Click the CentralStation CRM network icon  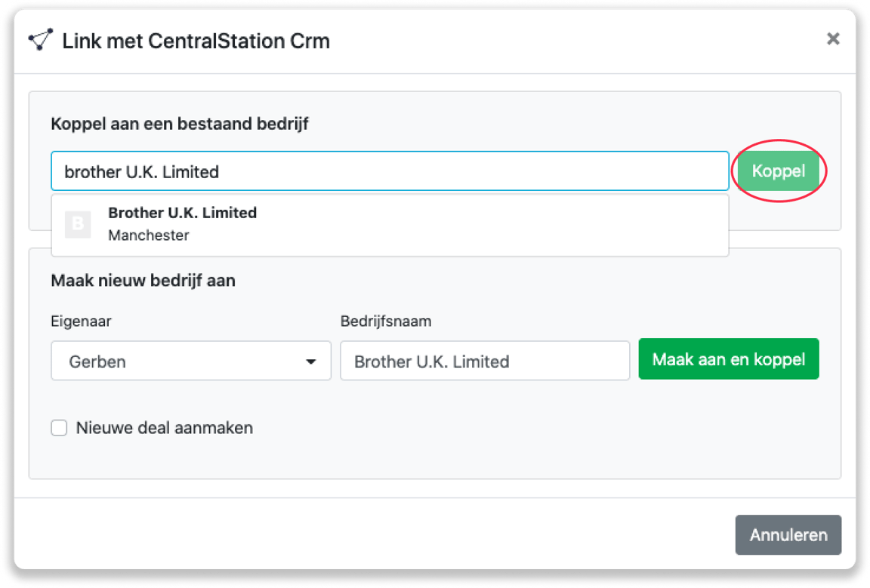coord(41,39)
